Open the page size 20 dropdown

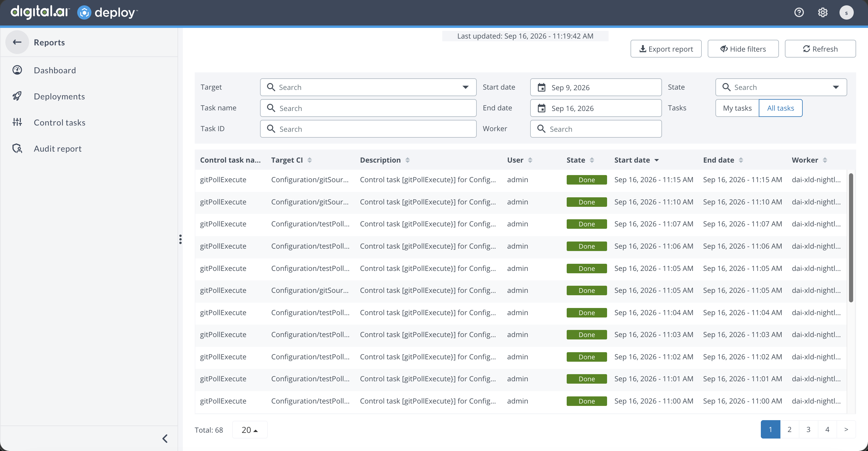pos(250,429)
